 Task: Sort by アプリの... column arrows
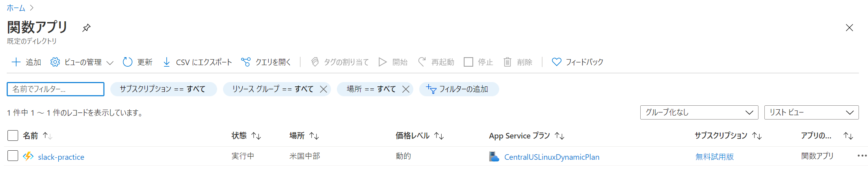848,136
